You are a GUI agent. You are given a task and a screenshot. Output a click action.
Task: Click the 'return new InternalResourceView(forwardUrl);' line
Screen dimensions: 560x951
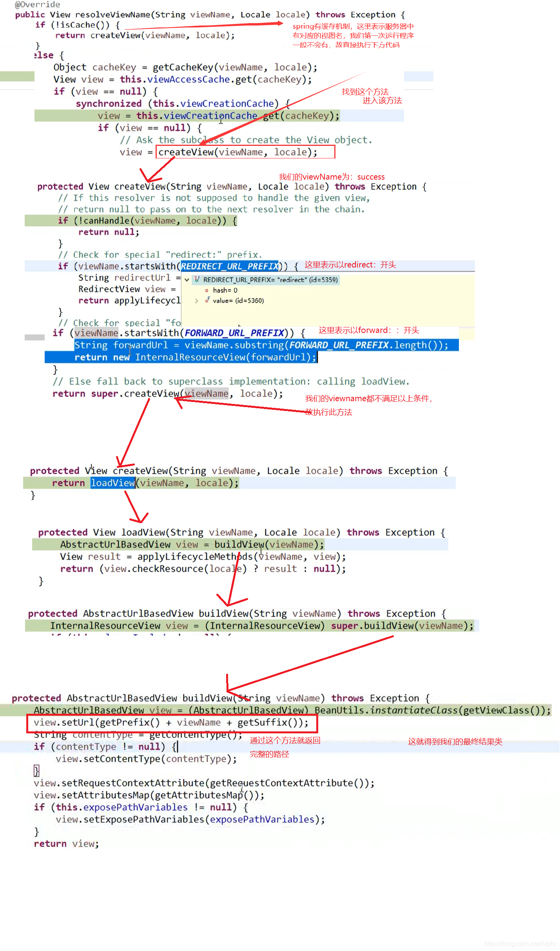click(195, 357)
